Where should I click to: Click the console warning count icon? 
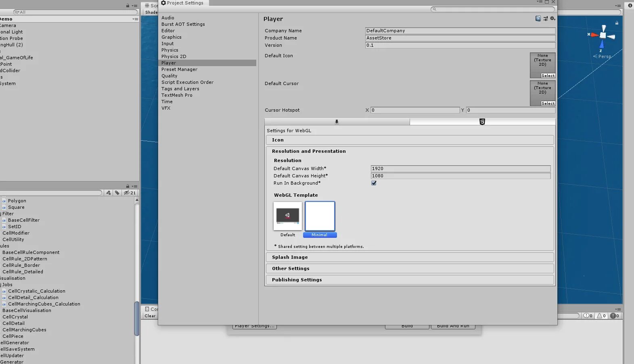601,316
